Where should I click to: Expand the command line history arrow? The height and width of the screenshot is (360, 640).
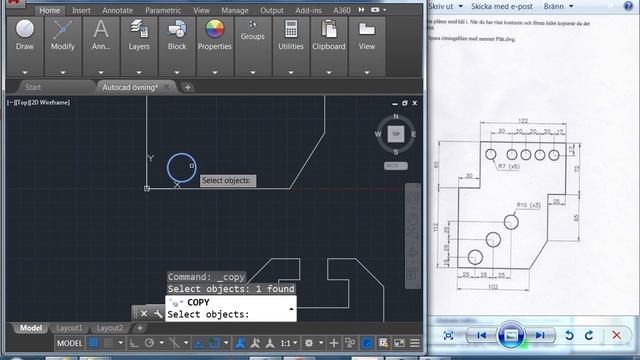pos(291,309)
